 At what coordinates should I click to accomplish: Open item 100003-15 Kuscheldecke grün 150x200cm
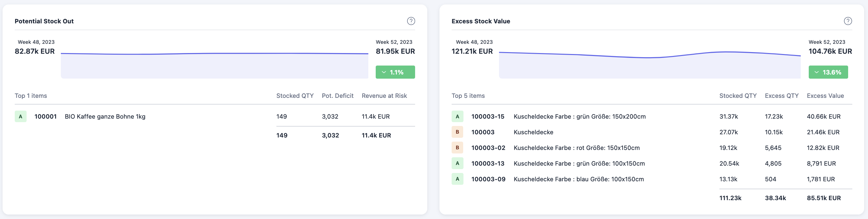(579, 117)
